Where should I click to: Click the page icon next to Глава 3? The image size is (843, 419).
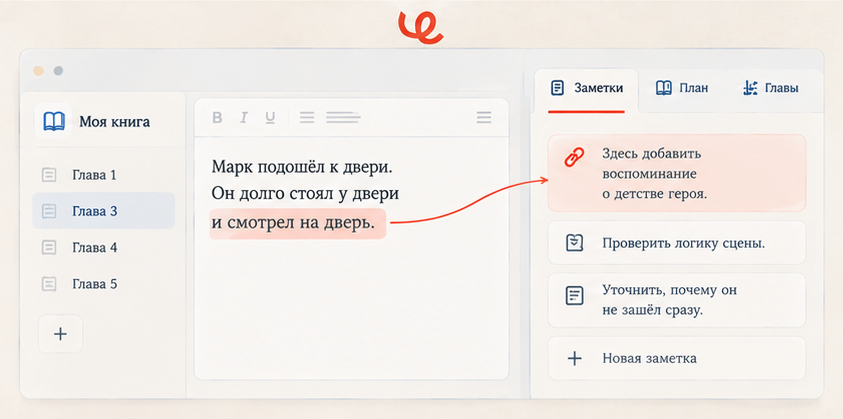(x=49, y=211)
